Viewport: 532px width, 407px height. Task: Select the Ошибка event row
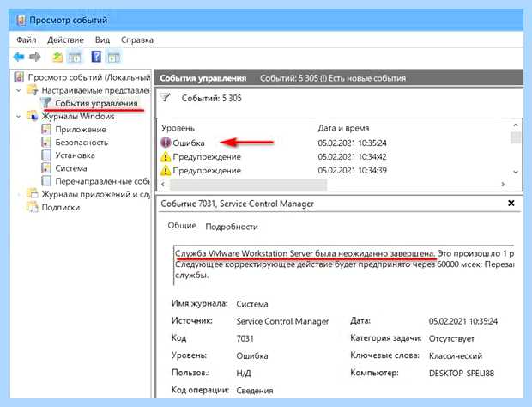click(333, 143)
